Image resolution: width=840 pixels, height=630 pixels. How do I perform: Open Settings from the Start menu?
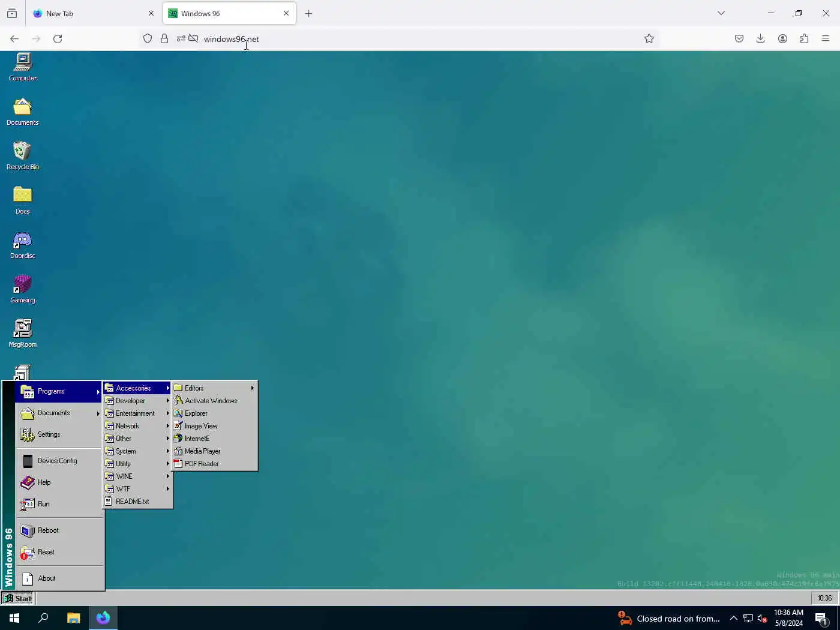click(59, 434)
